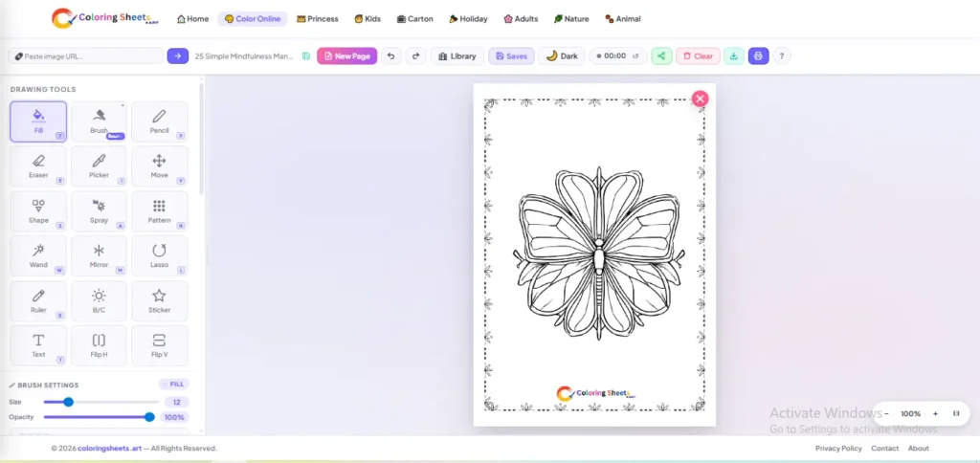Viewport: 980px width, 463px height.
Task: Open the About link
Action: [919, 448]
